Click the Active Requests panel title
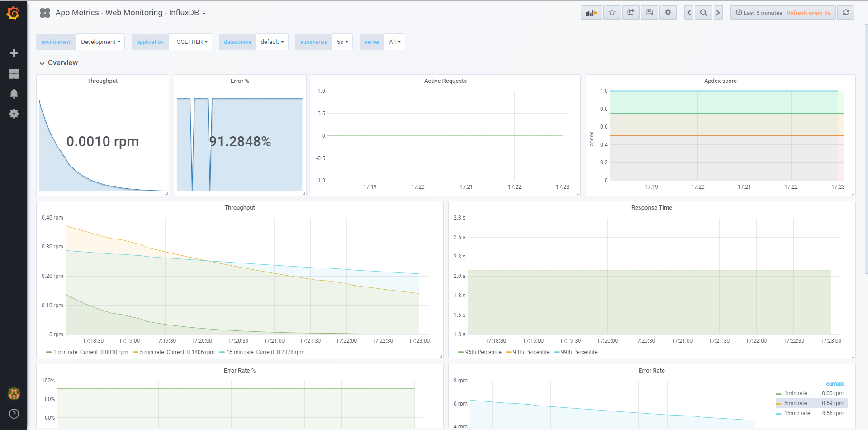 point(445,81)
